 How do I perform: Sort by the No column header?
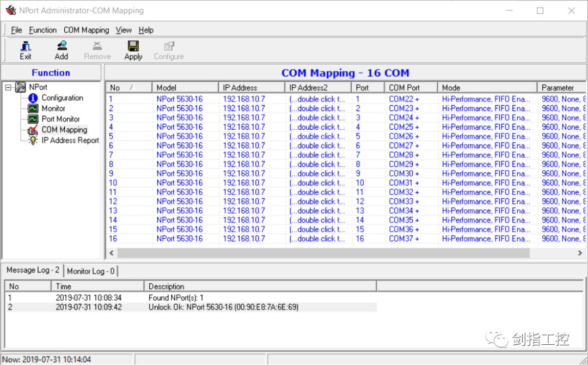pos(129,87)
